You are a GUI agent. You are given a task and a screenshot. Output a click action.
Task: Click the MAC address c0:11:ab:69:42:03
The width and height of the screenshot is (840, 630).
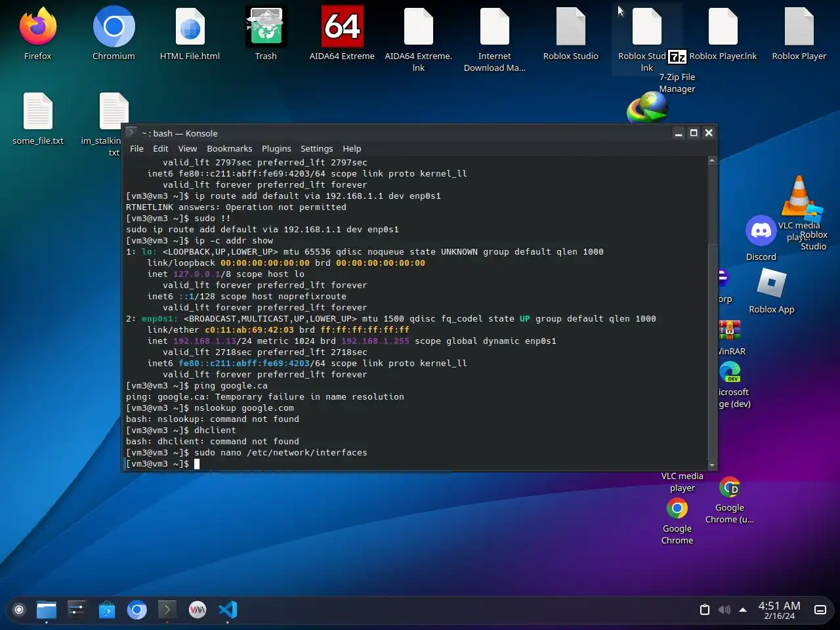tap(249, 330)
